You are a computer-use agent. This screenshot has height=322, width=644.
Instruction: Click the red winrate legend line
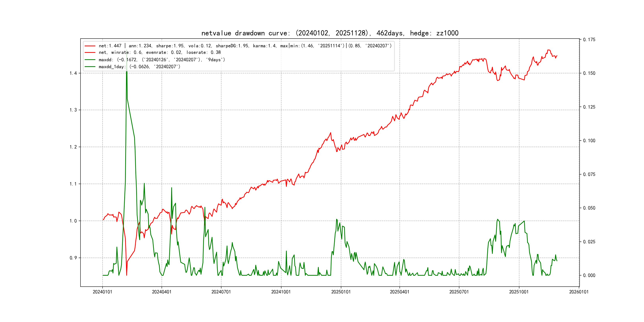pyautogui.click(x=90, y=52)
